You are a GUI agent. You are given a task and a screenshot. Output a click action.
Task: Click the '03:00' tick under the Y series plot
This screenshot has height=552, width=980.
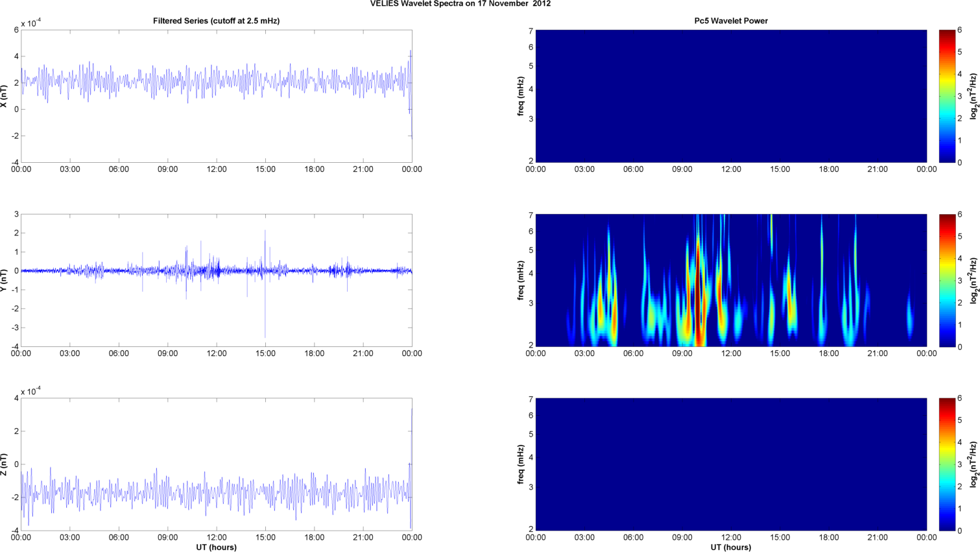(x=70, y=354)
